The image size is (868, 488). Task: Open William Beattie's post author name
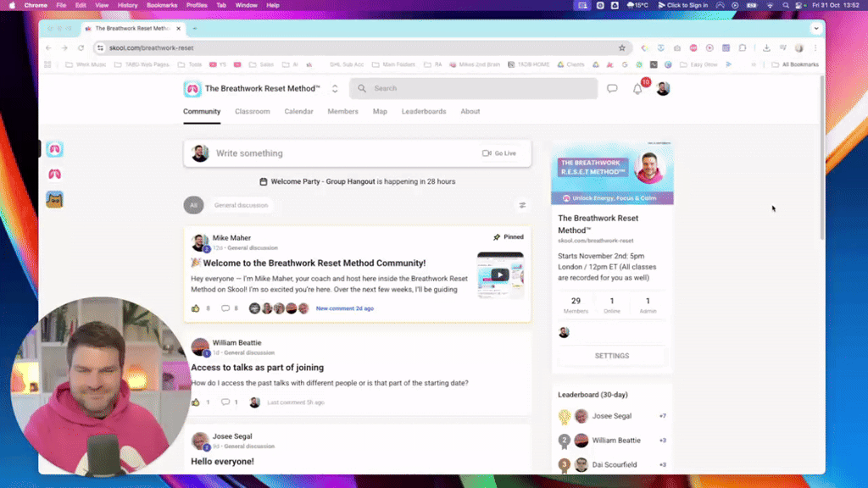tap(236, 342)
